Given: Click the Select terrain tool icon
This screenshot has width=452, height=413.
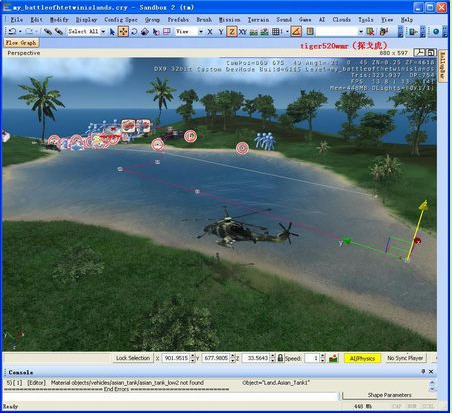Looking at the screenshot, I should [156, 32].
